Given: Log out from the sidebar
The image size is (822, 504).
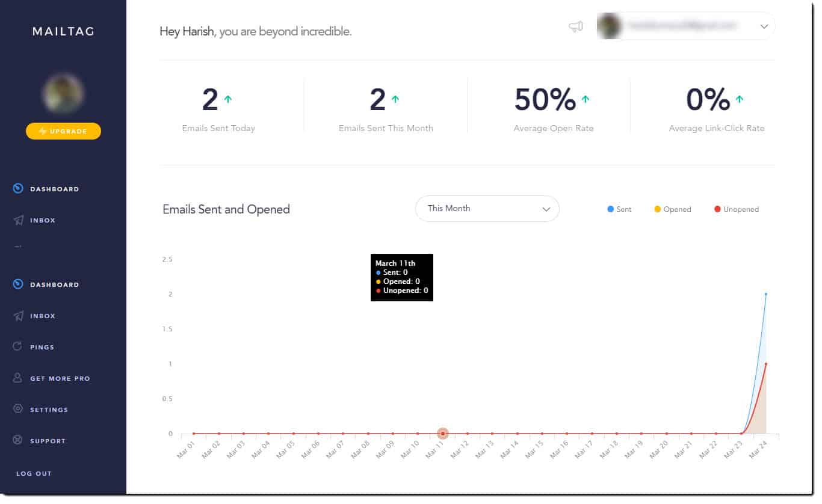Looking at the screenshot, I should [34, 473].
